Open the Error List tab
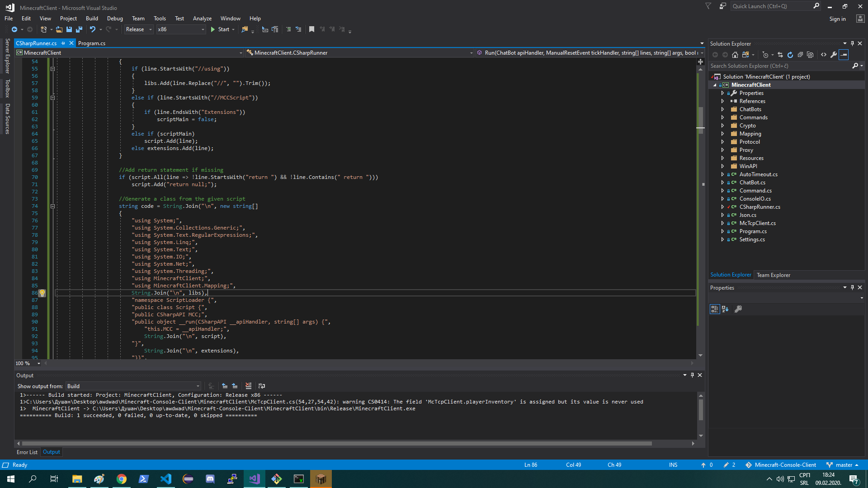Viewport: 868px width, 488px height. point(27,452)
